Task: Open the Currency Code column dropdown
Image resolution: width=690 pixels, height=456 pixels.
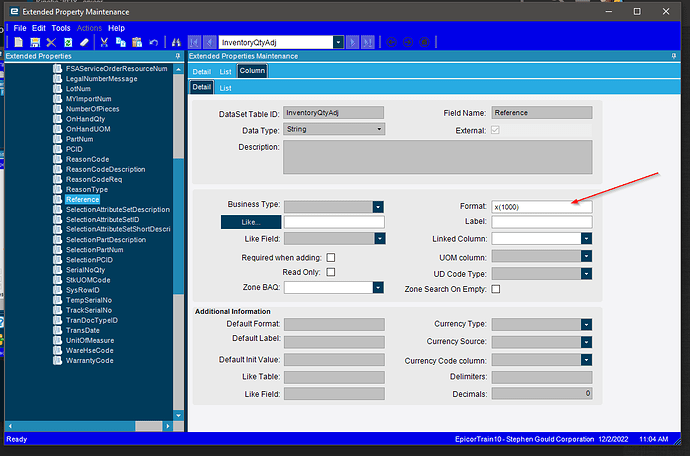Action: 586,360
